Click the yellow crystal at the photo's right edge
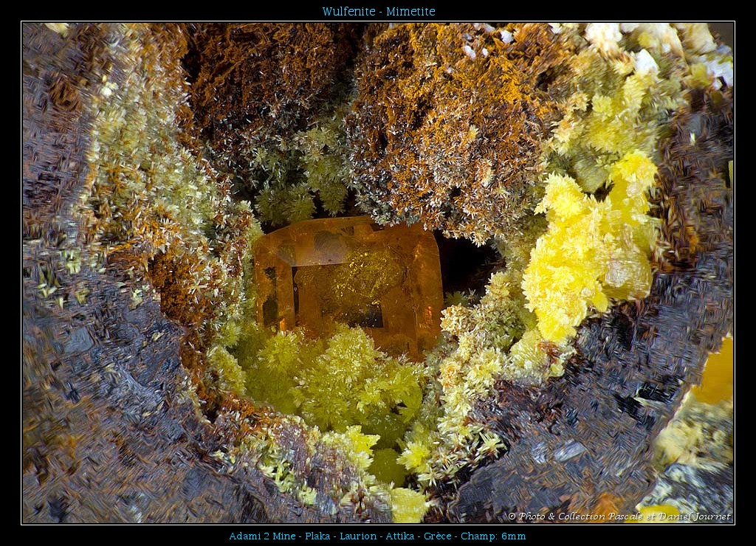Image resolution: width=756 pixels, height=546 pixels. [x=716, y=373]
